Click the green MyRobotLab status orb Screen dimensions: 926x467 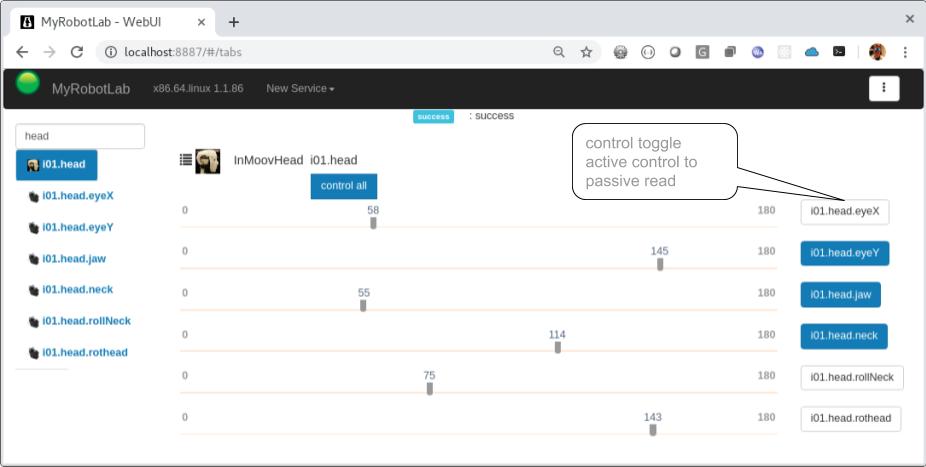(x=28, y=83)
